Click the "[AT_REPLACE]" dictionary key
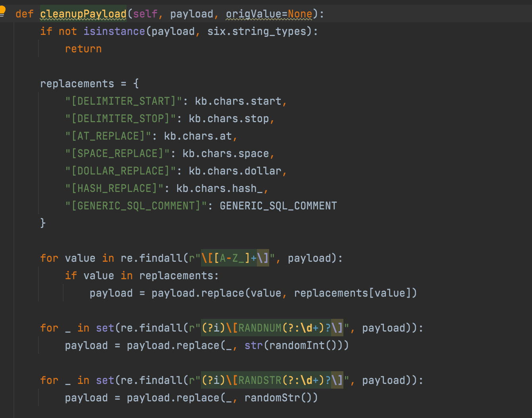Viewport: 532px width, 418px height. click(108, 136)
